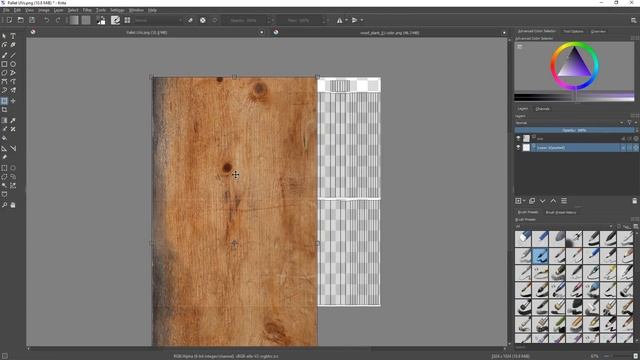Screen dimensions: 640x360
Task: Open the brush presets grid icon
Action: tap(127, 20)
